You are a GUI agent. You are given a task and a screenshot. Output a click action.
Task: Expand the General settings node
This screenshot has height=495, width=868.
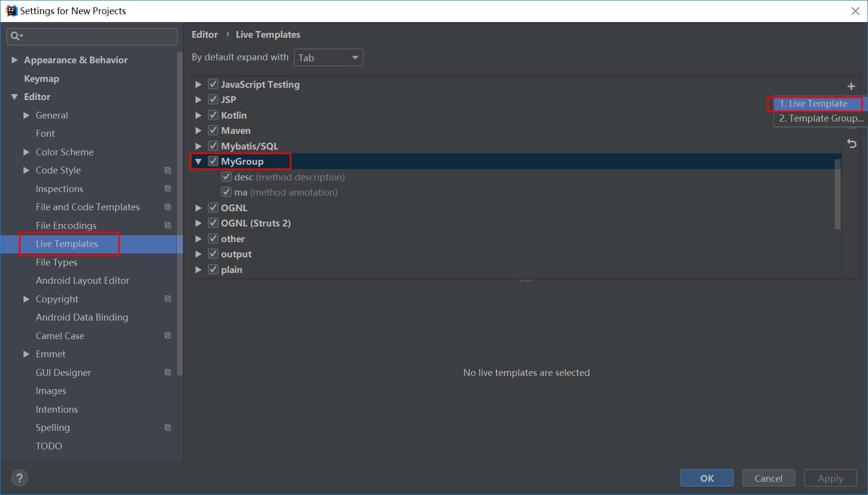point(26,115)
